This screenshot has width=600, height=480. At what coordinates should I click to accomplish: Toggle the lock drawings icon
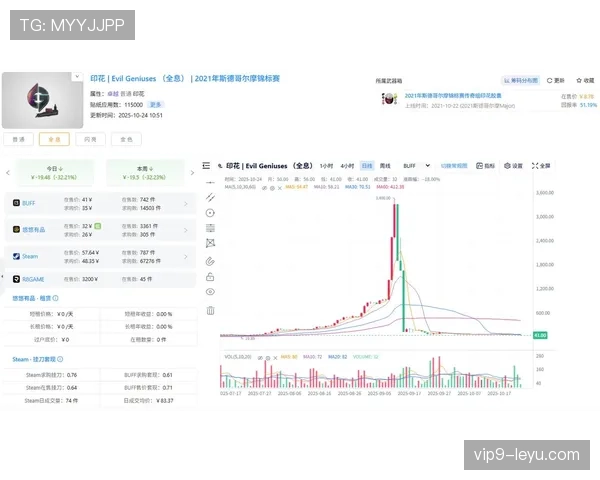(210, 276)
